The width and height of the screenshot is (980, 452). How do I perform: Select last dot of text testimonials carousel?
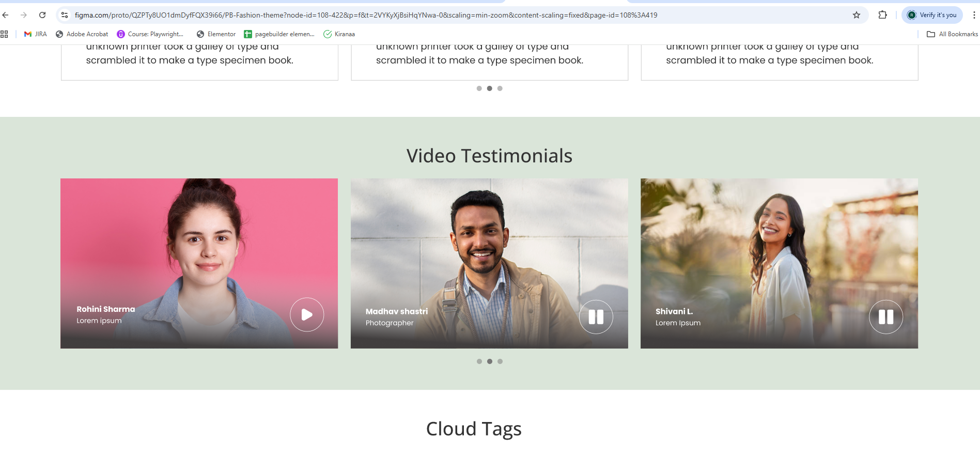coord(500,88)
